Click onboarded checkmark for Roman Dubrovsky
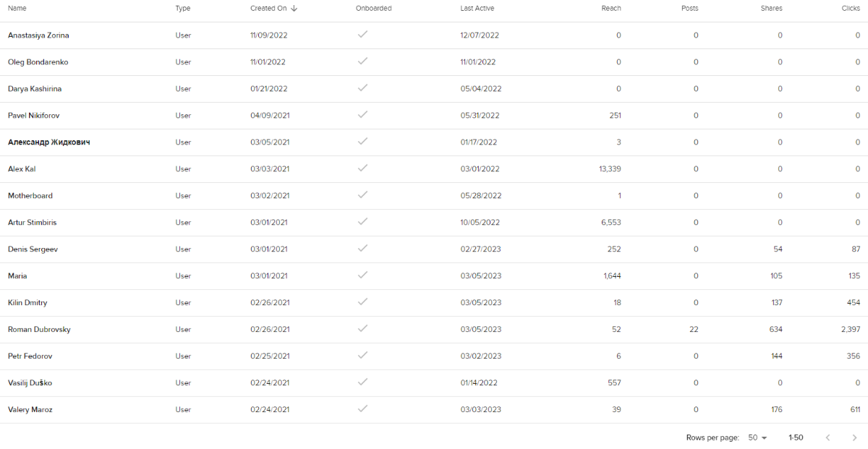Image resolution: width=868 pixels, height=449 pixels. tap(363, 329)
